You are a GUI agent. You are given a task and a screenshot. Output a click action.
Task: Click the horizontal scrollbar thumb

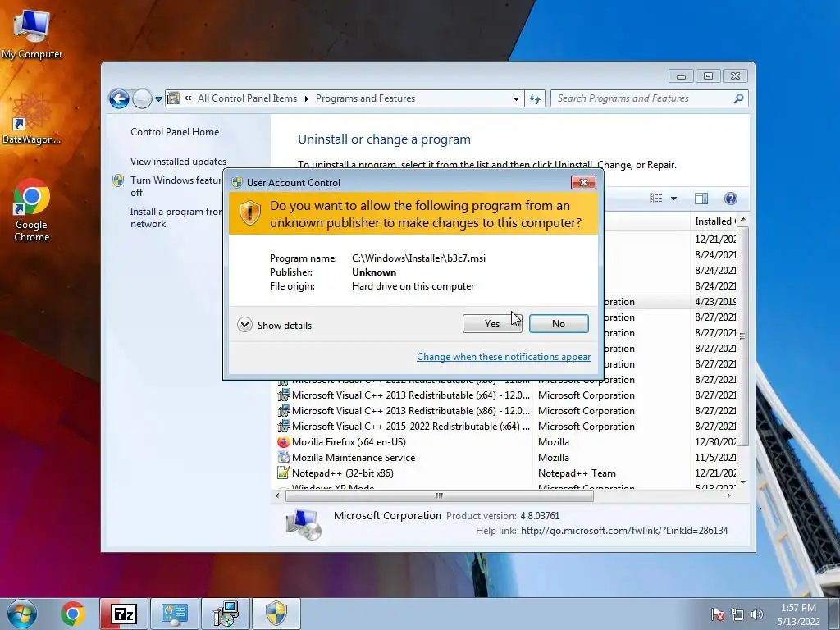(440, 496)
